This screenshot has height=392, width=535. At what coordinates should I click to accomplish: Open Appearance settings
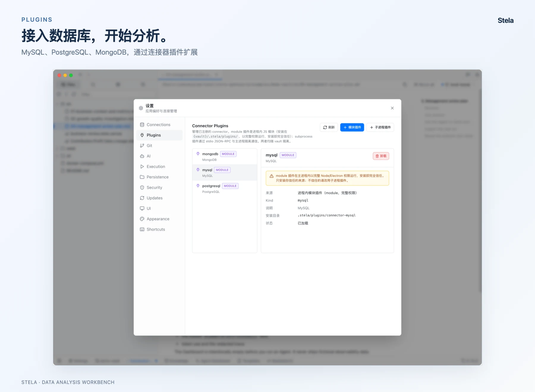click(x=159, y=219)
